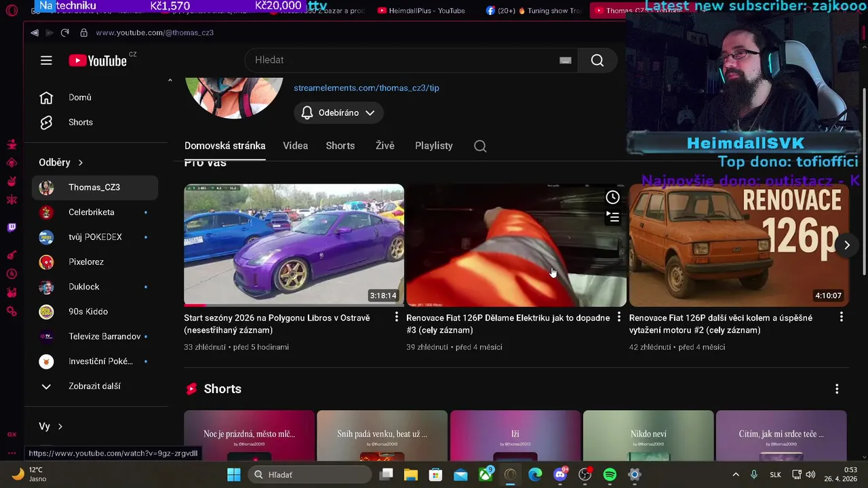Play the purple Nissan thumbnail video
The image size is (868, 488).
[294, 245]
